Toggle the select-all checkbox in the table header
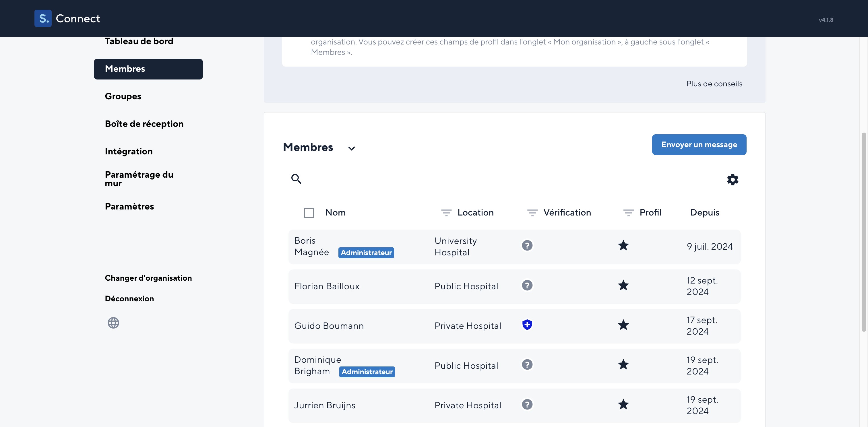868x427 pixels. coord(309,212)
